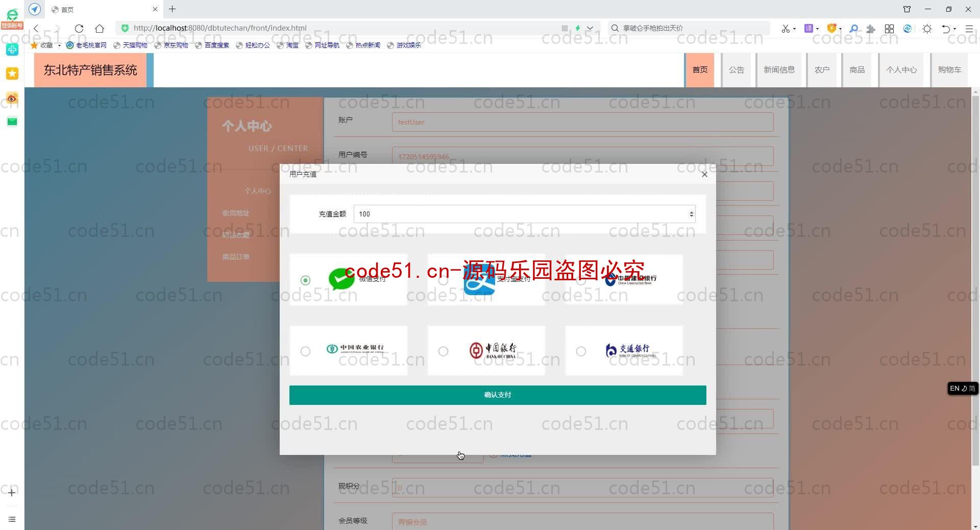Click the browser search box
Viewport: 980px width, 530px height.
[689, 28]
